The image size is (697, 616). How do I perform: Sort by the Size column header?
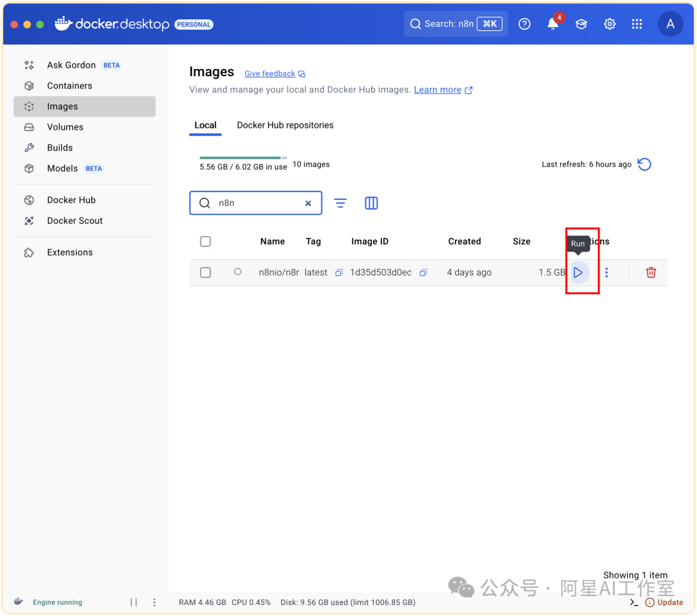point(521,241)
